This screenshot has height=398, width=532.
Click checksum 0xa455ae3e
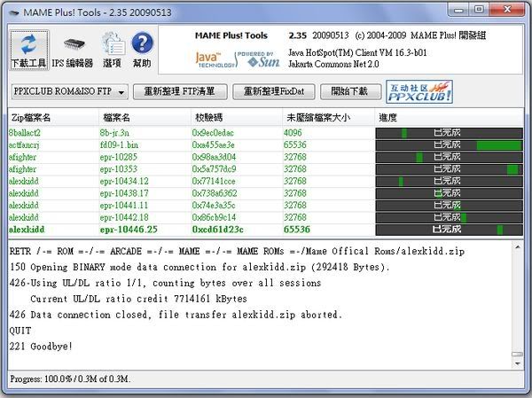[213, 144]
